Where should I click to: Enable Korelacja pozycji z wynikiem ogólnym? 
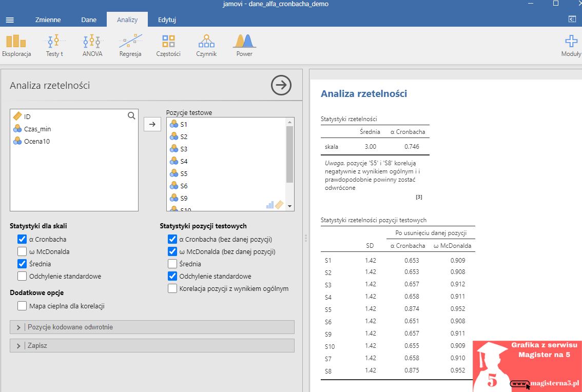[x=173, y=288]
